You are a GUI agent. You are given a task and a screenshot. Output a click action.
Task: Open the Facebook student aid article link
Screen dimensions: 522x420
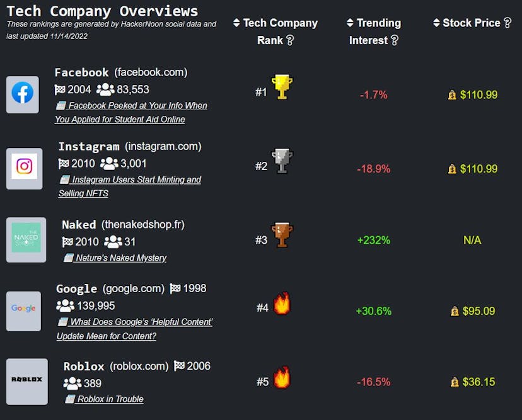[x=131, y=112]
